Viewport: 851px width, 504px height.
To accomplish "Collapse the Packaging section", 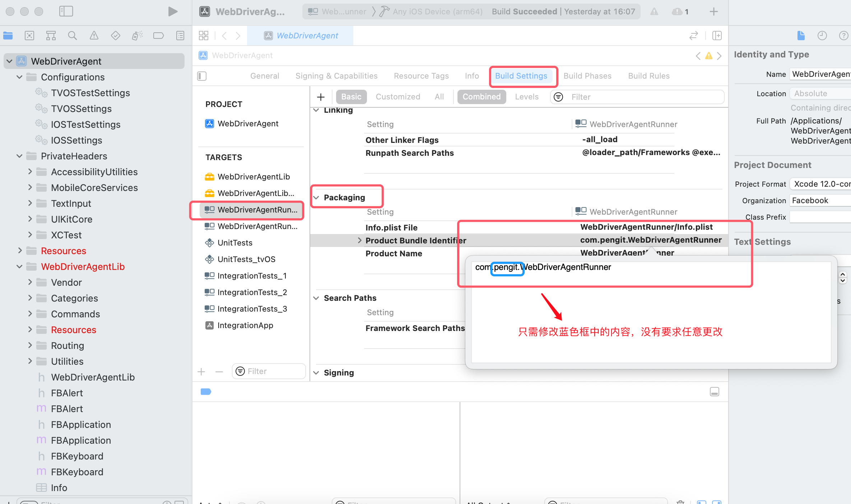I will pyautogui.click(x=316, y=197).
